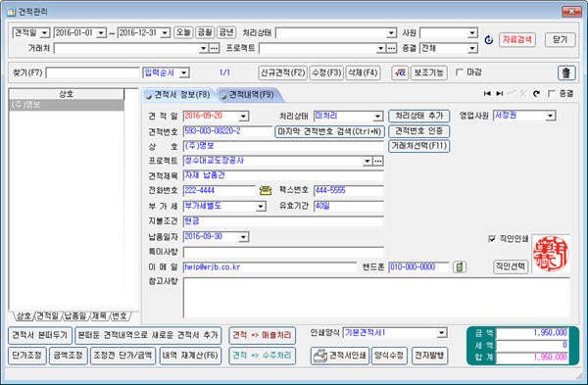
Task: Click the 처리상태 추가 button
Action: coord(418,116)
